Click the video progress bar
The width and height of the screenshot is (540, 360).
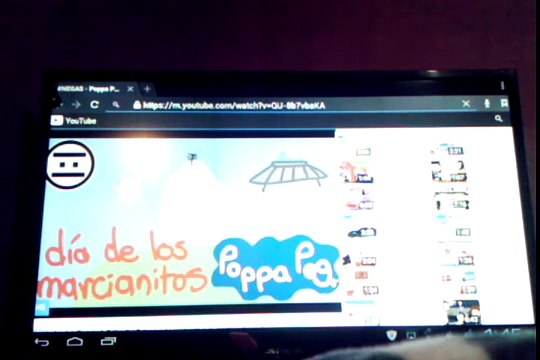click(195, 308)
